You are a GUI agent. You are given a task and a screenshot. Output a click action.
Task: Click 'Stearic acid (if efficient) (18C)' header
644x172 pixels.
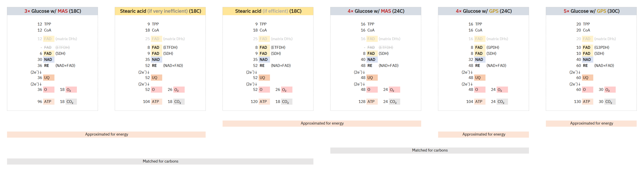(268, 11)
